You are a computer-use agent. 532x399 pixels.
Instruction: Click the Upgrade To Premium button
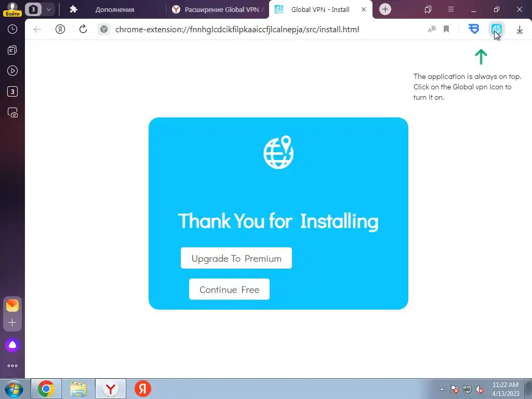236,258
